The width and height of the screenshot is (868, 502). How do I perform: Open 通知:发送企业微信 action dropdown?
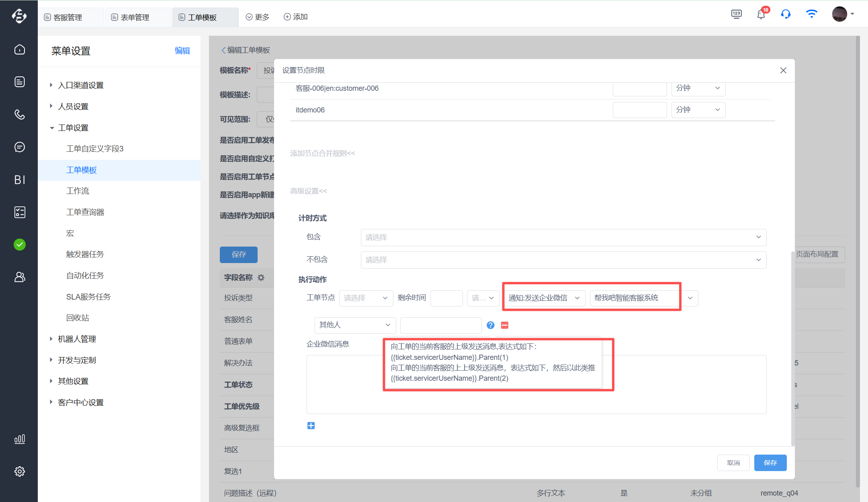(544, 298)
